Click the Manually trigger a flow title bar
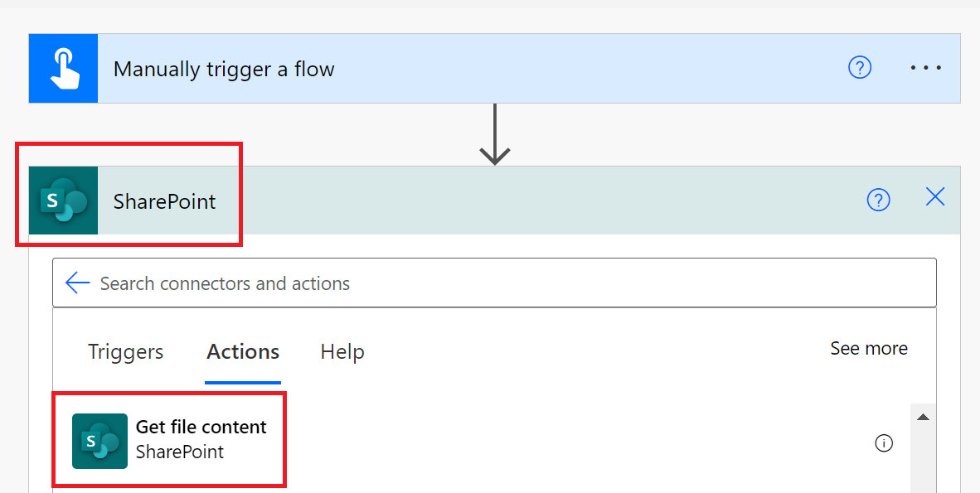The image size is (980, 493). point(224,68)
